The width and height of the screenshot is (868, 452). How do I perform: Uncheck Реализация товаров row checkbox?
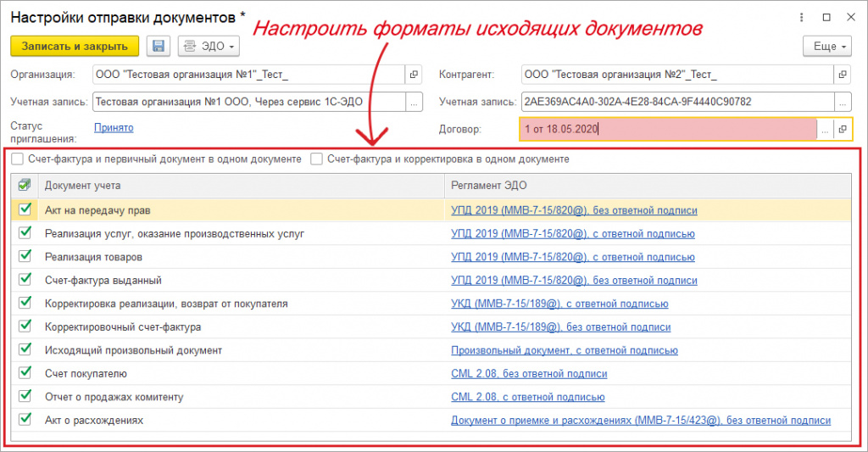click(25, 256)
